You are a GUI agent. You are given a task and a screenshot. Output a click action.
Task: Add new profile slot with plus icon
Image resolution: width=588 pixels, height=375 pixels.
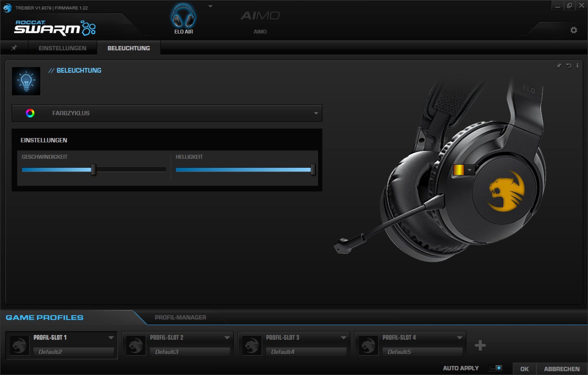point(480,345)
